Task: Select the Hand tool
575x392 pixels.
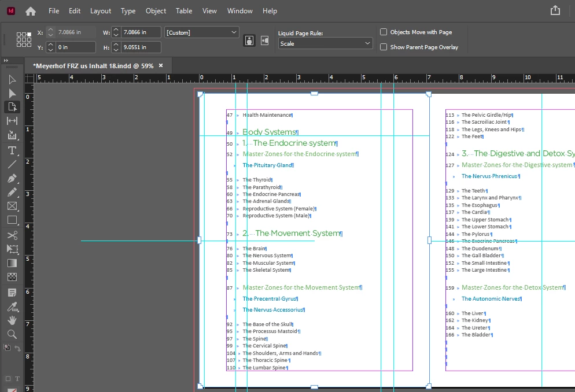Action: pos(12,320)
